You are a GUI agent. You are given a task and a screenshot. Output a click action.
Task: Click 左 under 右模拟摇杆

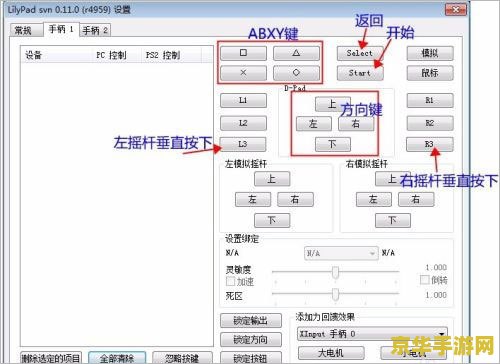tap(373, 200)
